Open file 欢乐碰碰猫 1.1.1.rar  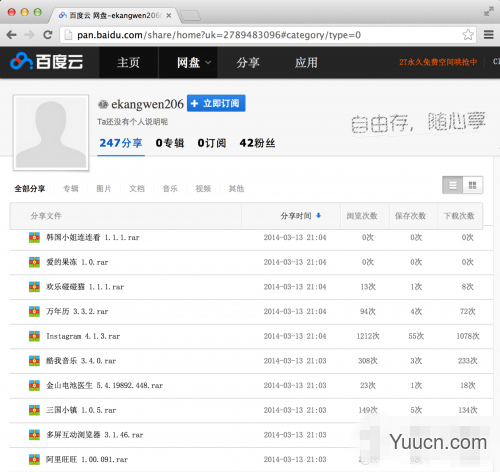point(85,287)
